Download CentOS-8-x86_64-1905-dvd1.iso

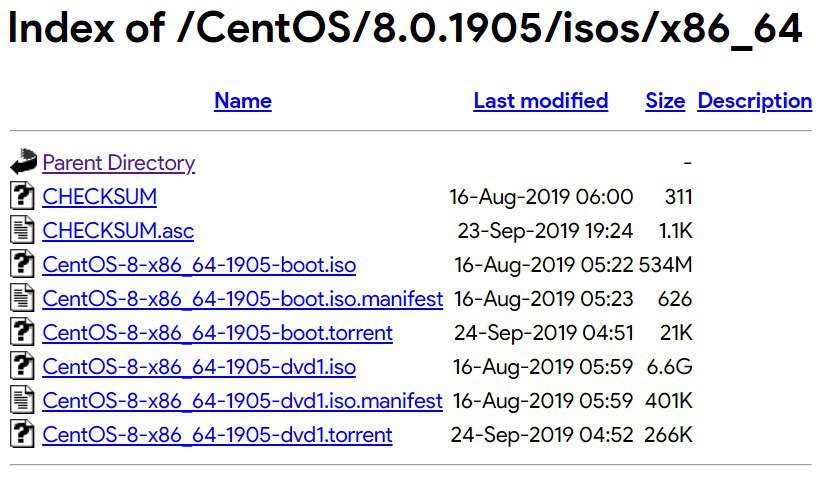click(x=199, y=367)
